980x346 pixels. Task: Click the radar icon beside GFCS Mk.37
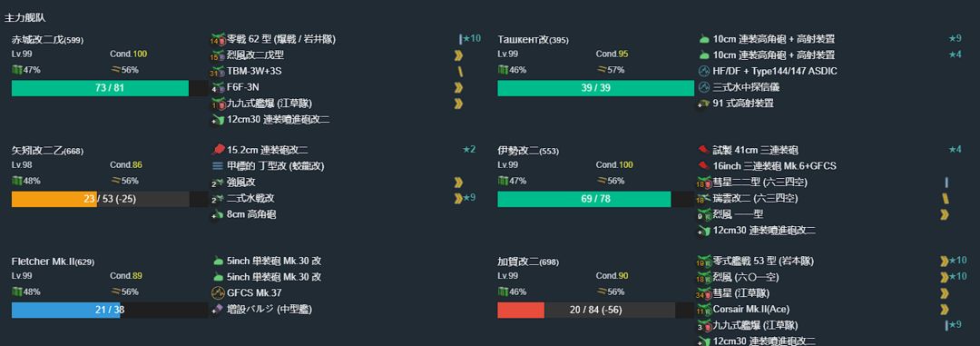tap(218, 292)
